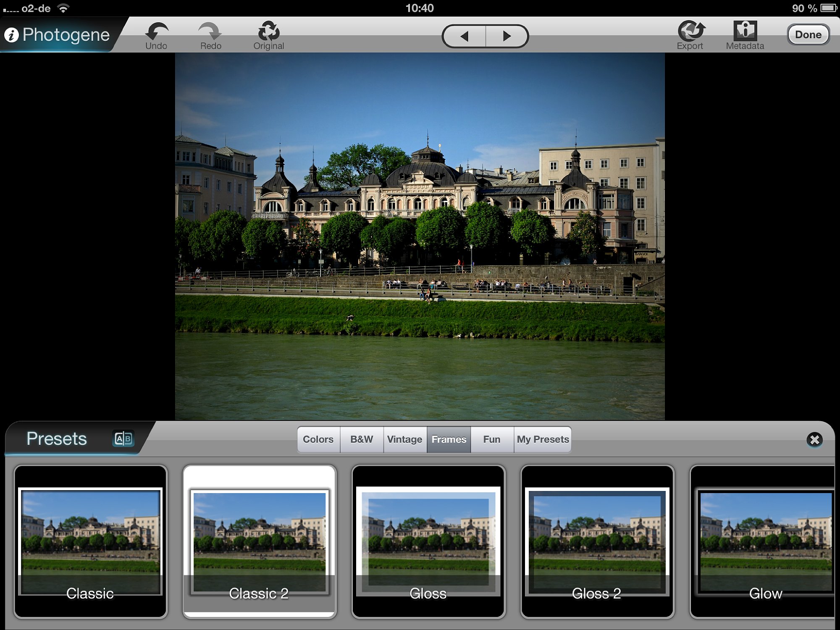Viewport: 840px width, 630px height.
Task: Open the My Presets tab
Action: pyautogui.click(x=542, y=439)
